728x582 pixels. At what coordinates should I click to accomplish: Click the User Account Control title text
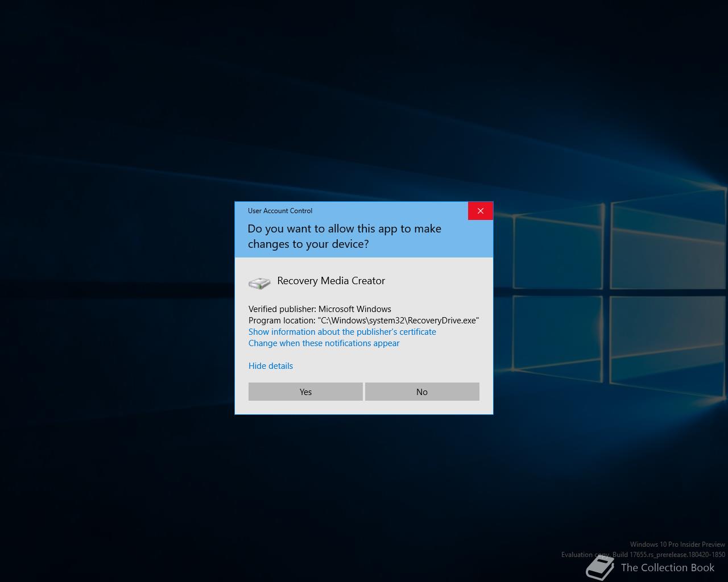(x=280, y=211)
